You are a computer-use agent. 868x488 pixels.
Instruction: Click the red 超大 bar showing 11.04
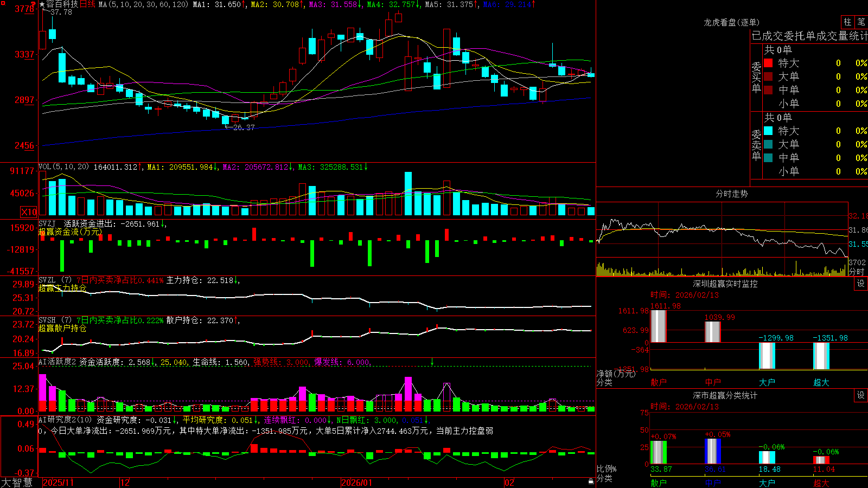coord(821,460)
